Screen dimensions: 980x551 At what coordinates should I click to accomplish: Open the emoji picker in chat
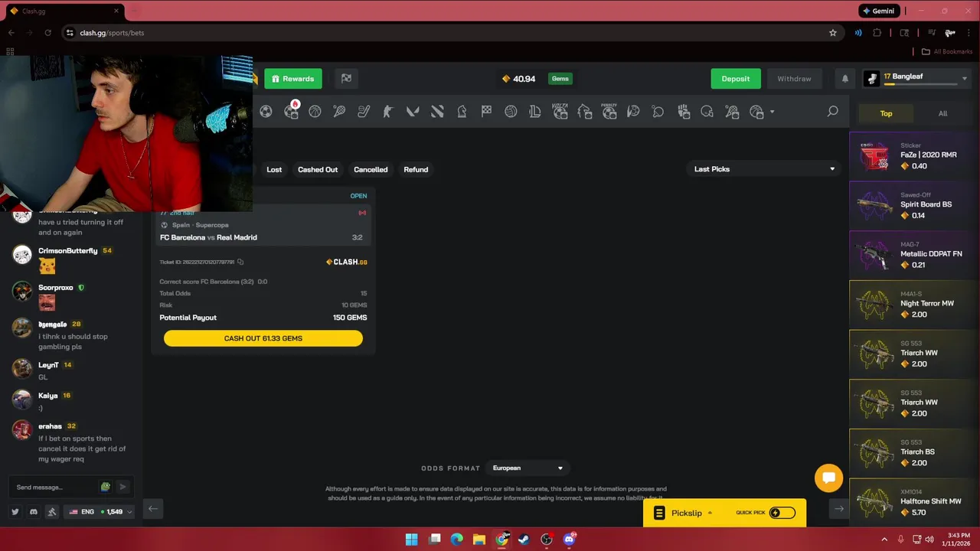[106, 487]
